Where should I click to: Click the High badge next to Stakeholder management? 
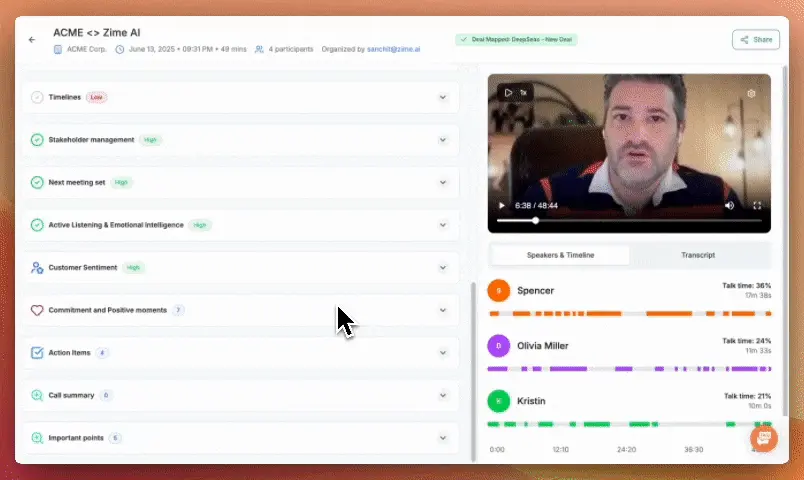[x=150, y=139]
